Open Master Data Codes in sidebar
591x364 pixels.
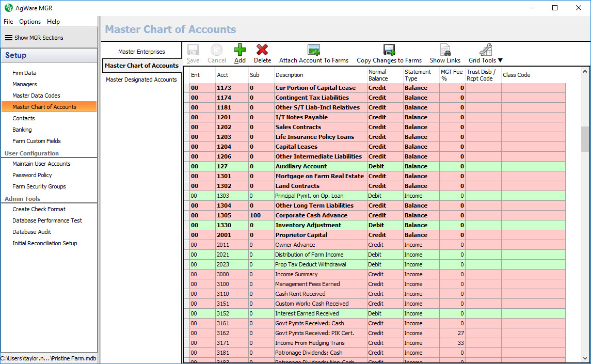click(36, 96)
